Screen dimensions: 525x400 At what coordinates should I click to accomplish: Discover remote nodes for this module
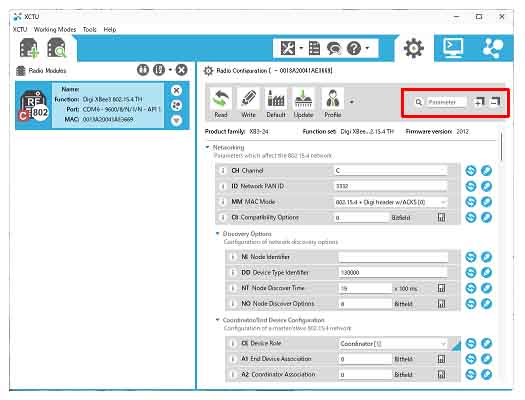[176, 105]
